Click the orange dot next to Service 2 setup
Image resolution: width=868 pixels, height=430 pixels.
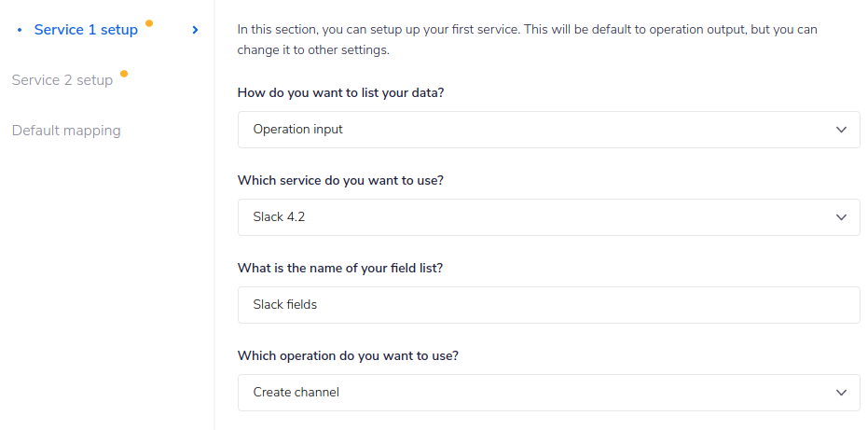tap(124, 73)
